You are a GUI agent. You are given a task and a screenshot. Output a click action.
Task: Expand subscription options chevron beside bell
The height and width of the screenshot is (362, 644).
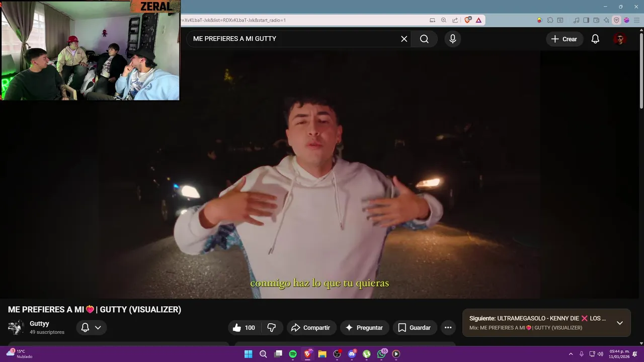(x=98, y=328)
